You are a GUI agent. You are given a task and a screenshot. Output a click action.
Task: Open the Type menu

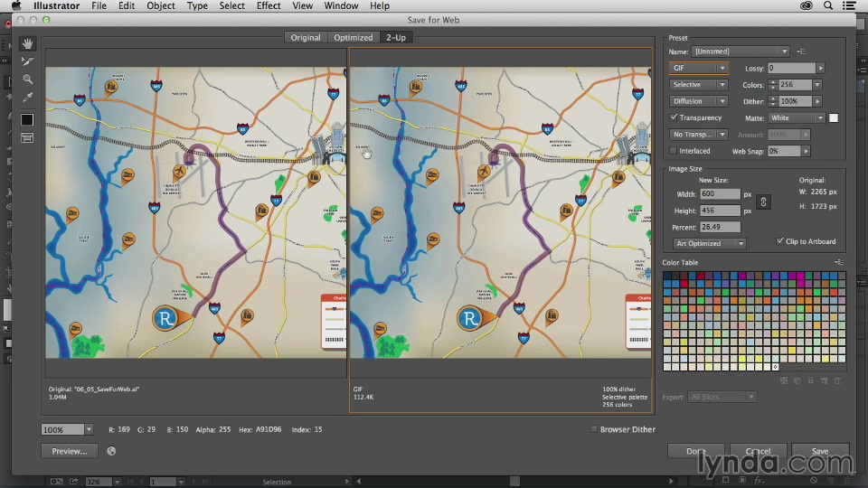[197, 5]
